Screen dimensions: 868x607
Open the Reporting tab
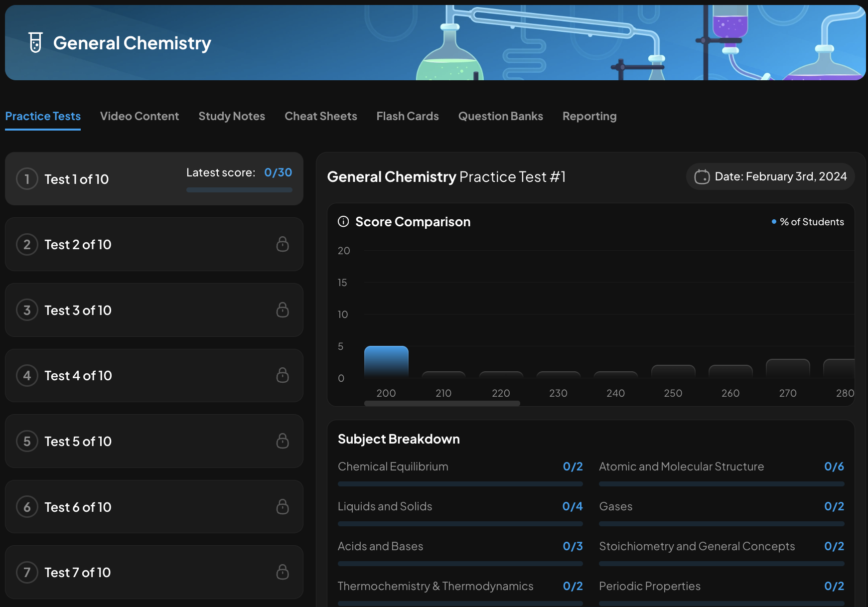pos(589,116)
